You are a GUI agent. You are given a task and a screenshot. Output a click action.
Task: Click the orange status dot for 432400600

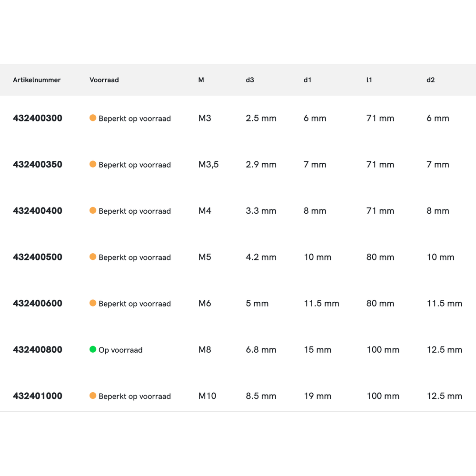[x=93, y=303]
